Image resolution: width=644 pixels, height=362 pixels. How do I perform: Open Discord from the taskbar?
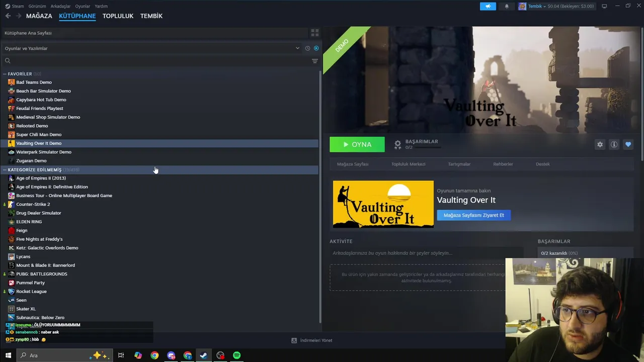point(171,355)
